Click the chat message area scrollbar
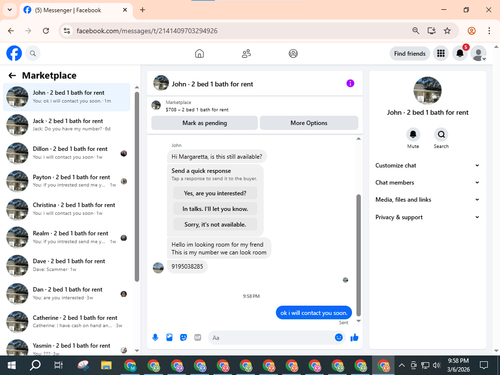500x375 pixels. coord(359,255)
